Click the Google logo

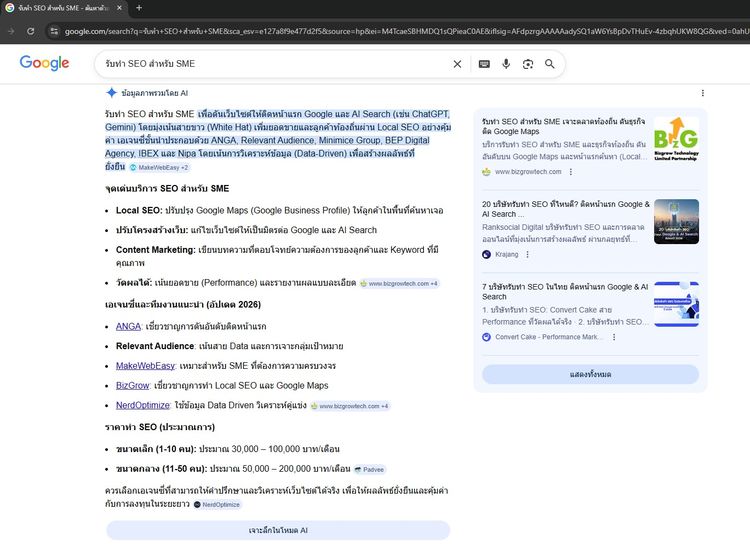(44, 63)
